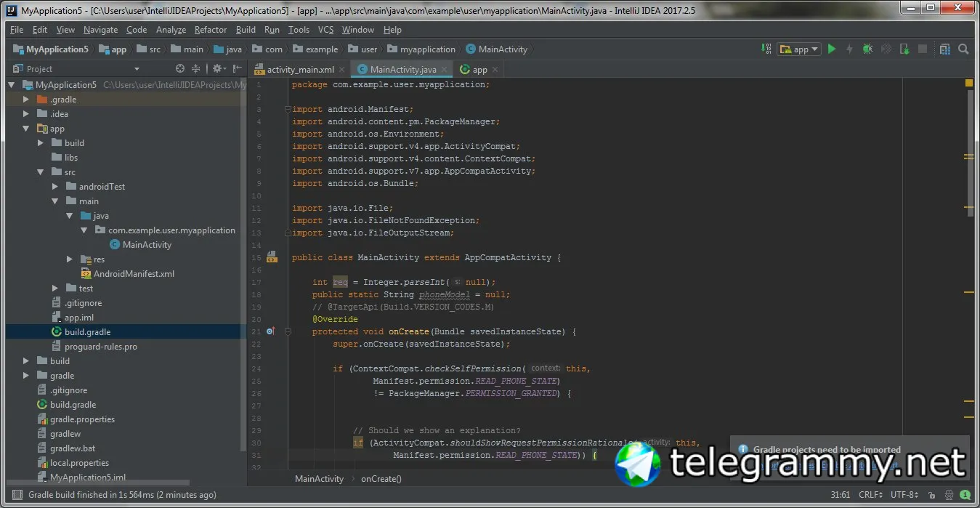Click MyApplication5 in navigation breadcrumb
This screenshot has height=508, width=980.
click(51, 49)
